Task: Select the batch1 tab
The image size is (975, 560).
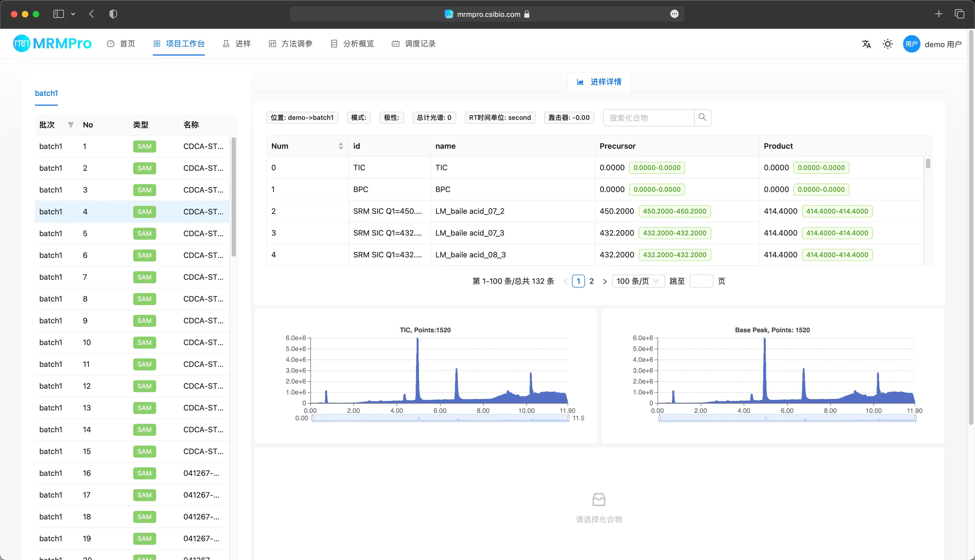Action: click(46, 93)
